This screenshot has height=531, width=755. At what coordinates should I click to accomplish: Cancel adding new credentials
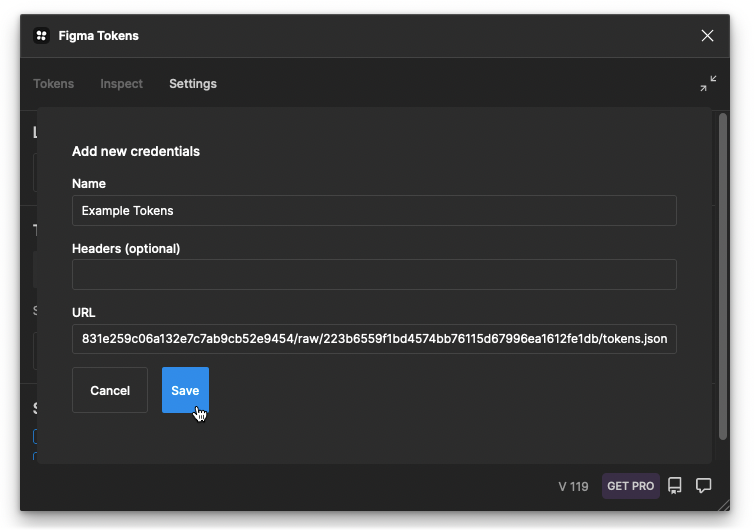click(110, 390)
